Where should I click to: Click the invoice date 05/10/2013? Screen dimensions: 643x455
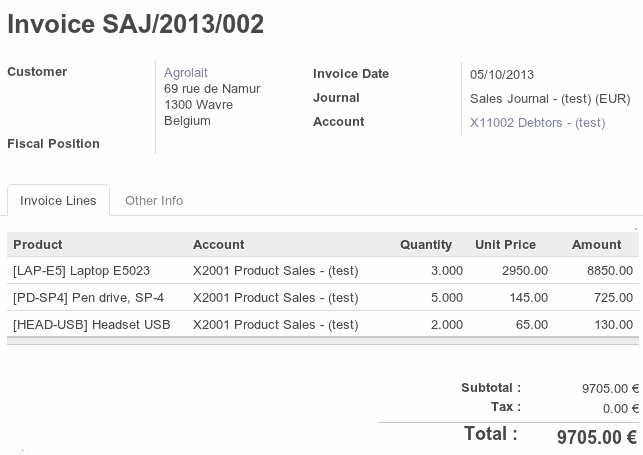click(x=502, y=74)
